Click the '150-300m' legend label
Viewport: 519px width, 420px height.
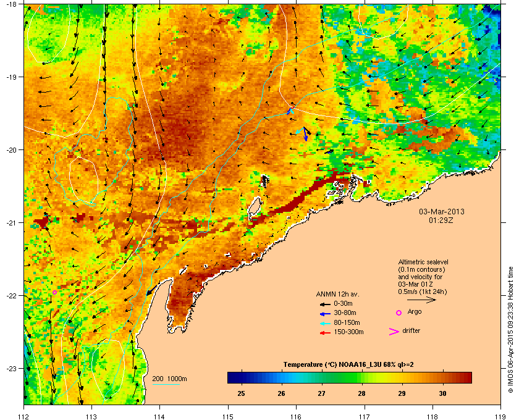[x=348, y=332]
